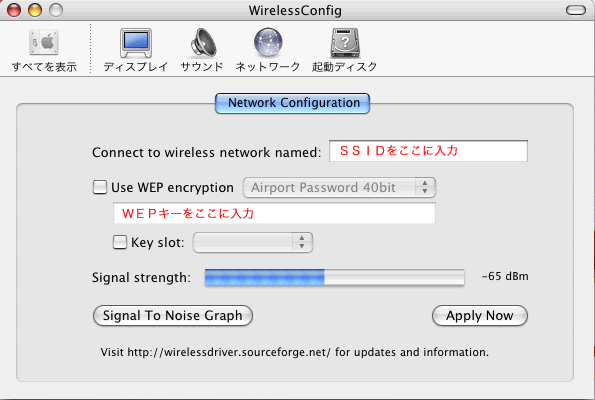The width and height of the screenshot is (595, 400).
Task: Click the Signal strength progress bar
Action: point(334,277)
